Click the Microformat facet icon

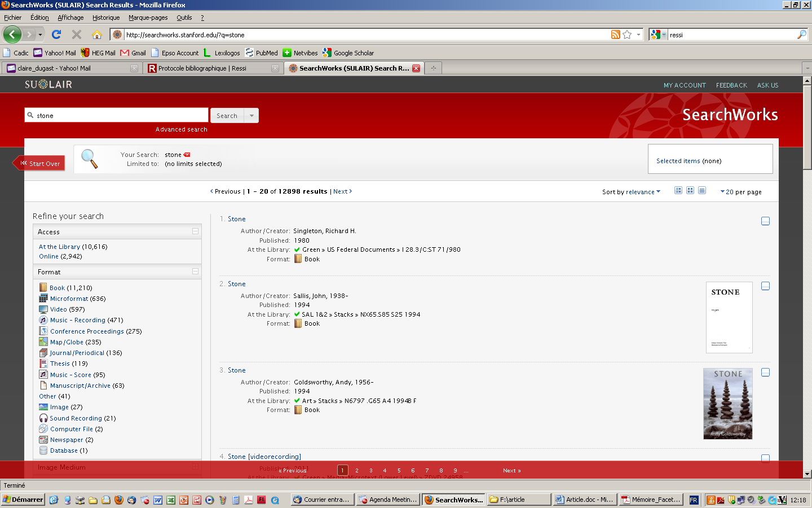(x=43, y=298)
